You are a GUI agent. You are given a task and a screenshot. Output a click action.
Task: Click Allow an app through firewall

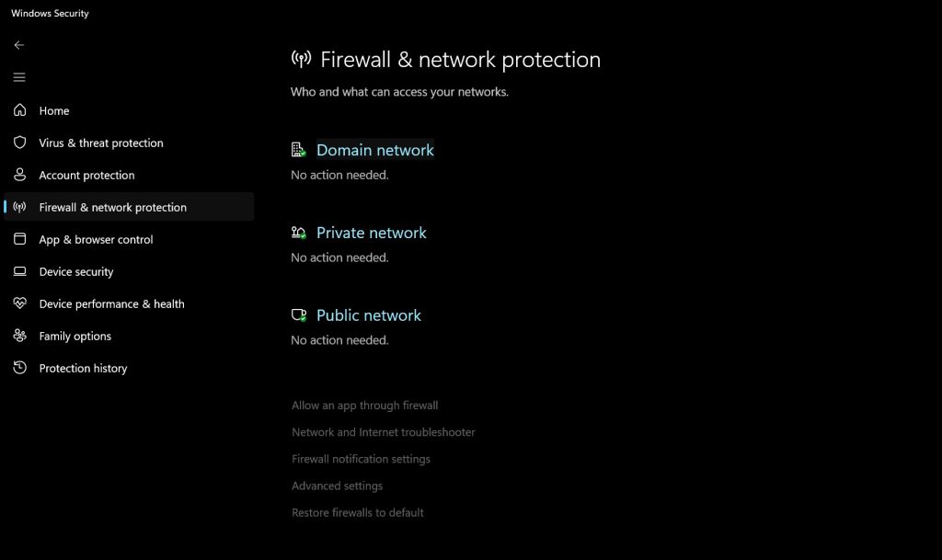pos(364,406)
